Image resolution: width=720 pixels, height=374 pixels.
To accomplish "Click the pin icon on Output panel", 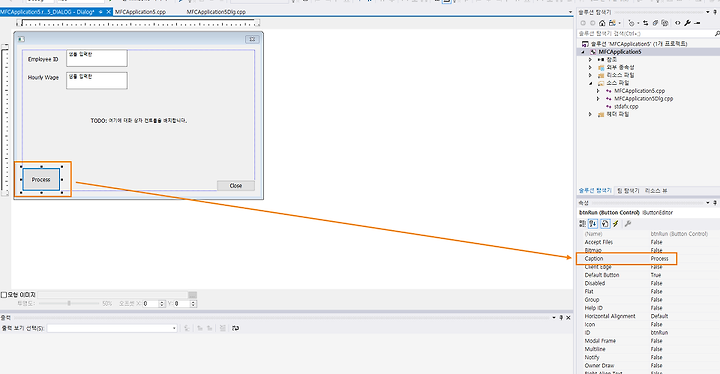I will pos(561,317).
